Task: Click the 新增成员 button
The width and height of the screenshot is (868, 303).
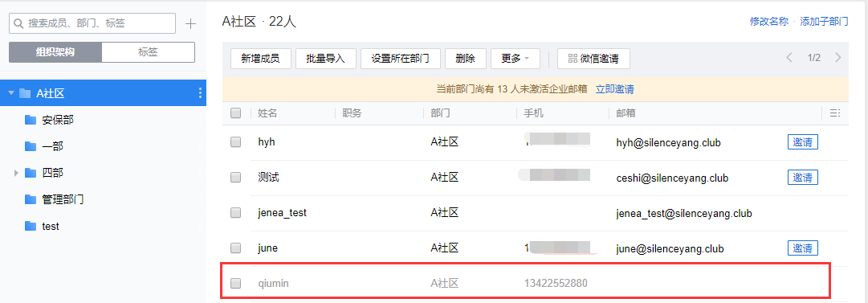Action: 260,58
